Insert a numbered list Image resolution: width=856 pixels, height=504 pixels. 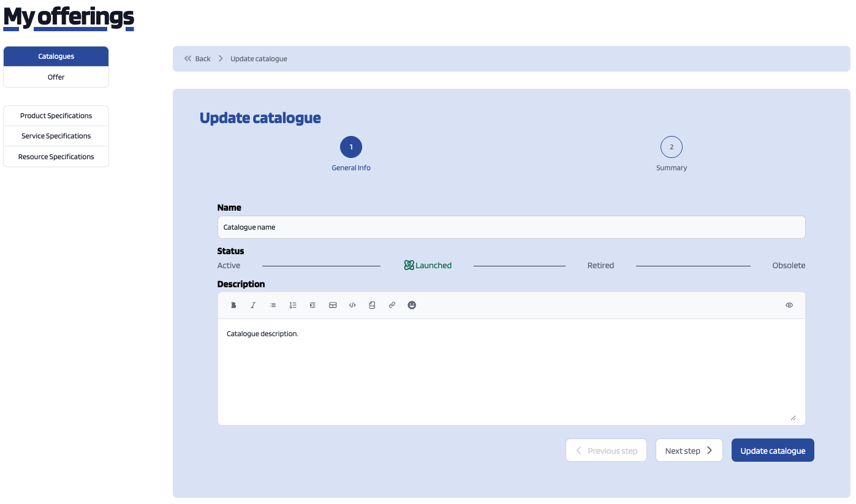[293, 305]
